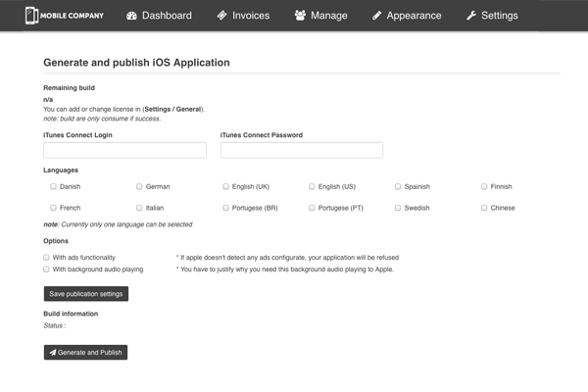Image resolution: width=588 pixels, height=392 pixels.
Task: Tick the Finnish language checkbox
Action: pyautogui.click(x=484, y=186)
